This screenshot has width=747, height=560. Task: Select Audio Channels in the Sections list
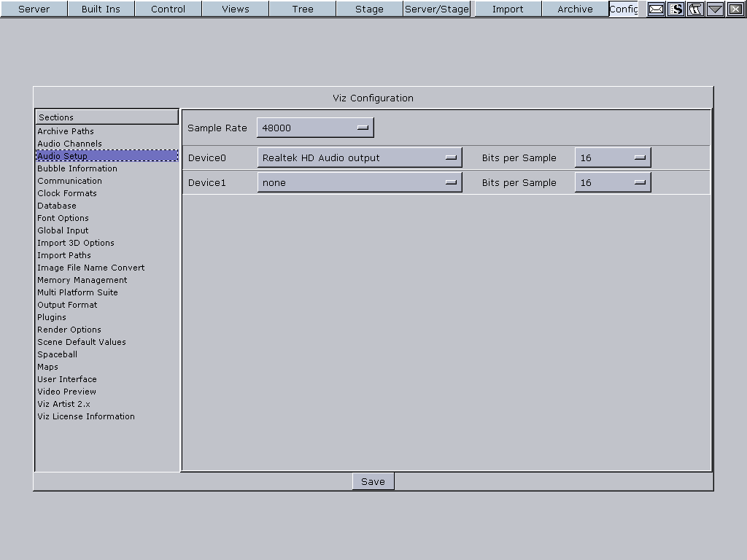[69, 144]
